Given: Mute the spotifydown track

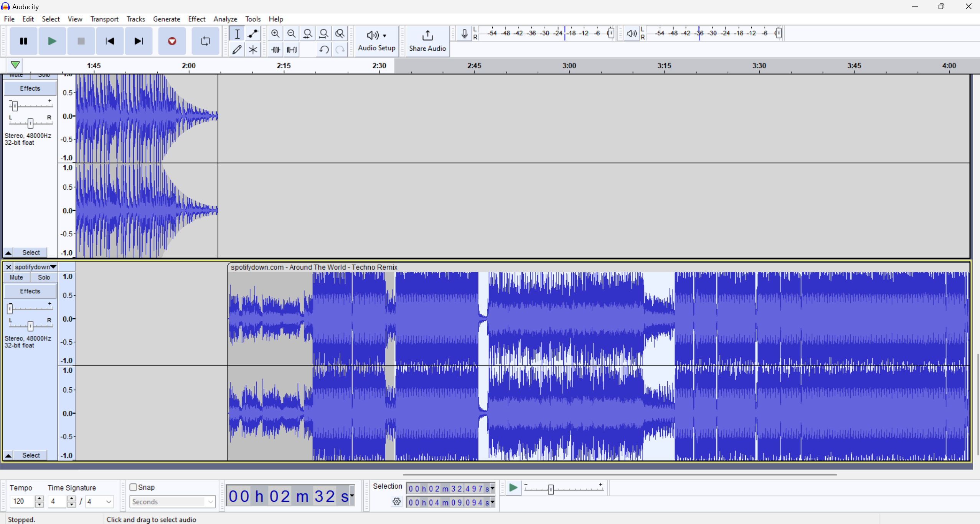Looking at the screenshot, I should tap(16, 277).
